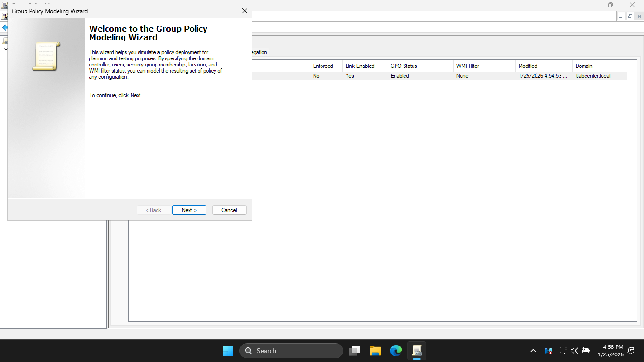
Task: Sort by the GPO Status column header
Action: click(420, 66)
